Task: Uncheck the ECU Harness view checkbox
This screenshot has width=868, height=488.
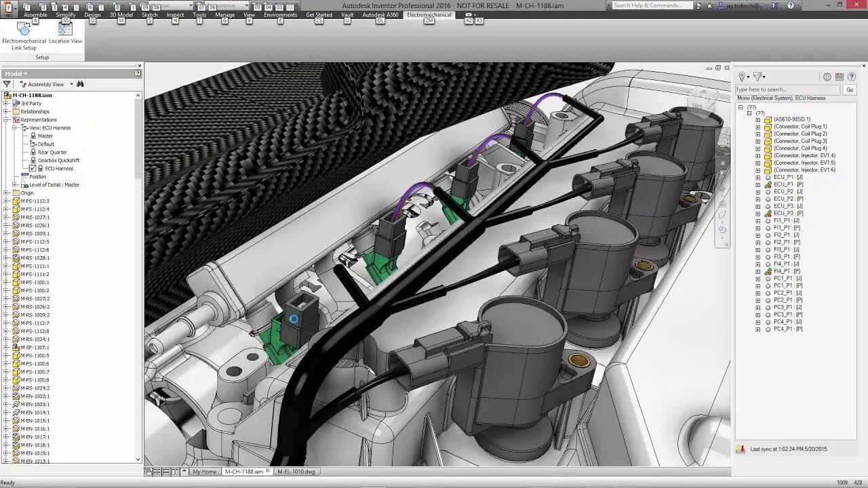Action: tap(33, 168)
